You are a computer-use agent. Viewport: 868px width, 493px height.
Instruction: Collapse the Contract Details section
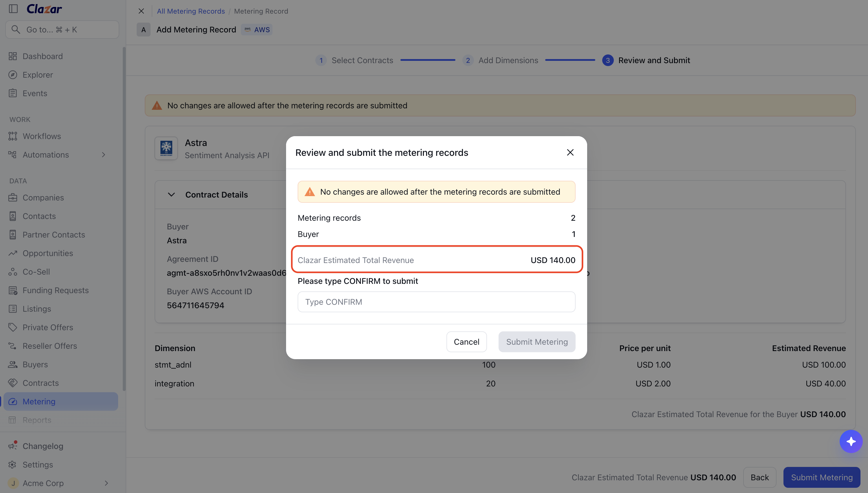[172, 195]
